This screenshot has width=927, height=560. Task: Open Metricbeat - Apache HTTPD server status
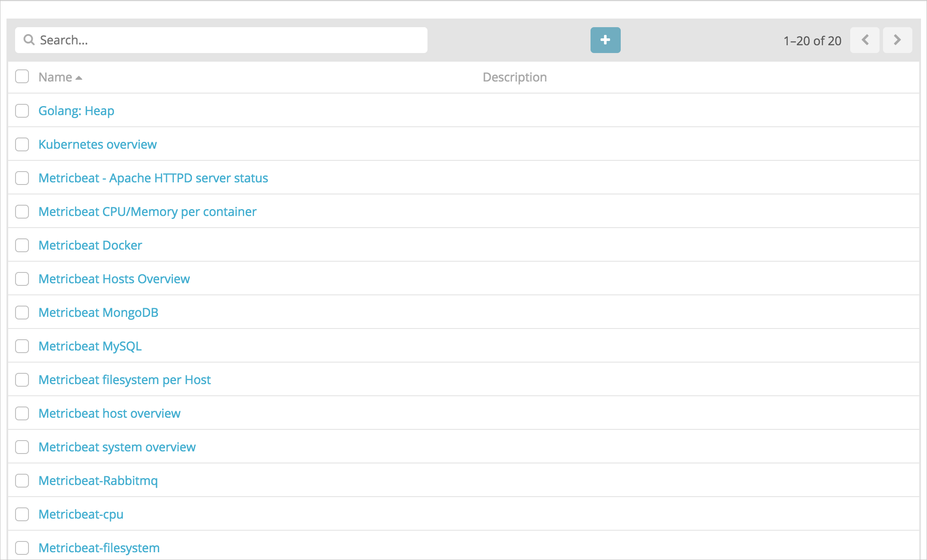pos(153,178)
